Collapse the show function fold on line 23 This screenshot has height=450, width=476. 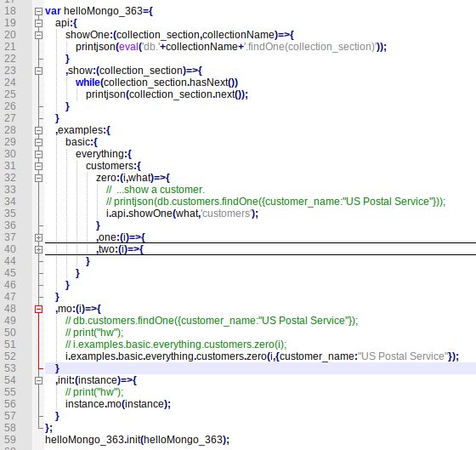38,71
